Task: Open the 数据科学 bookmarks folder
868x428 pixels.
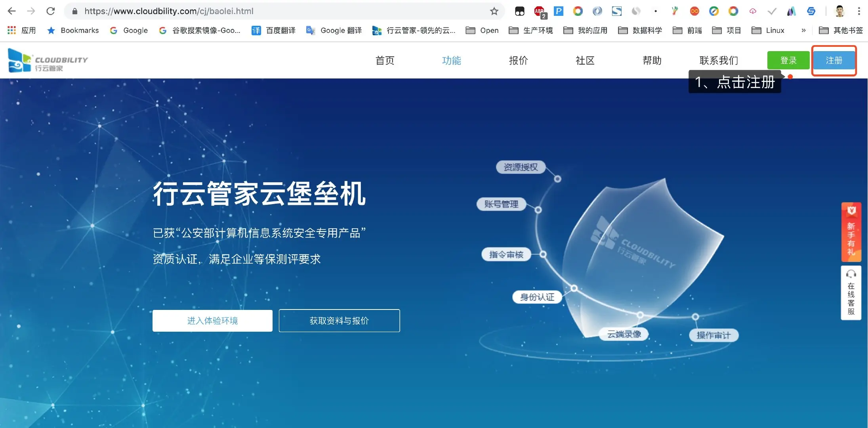Action: (x=640, y=31)
